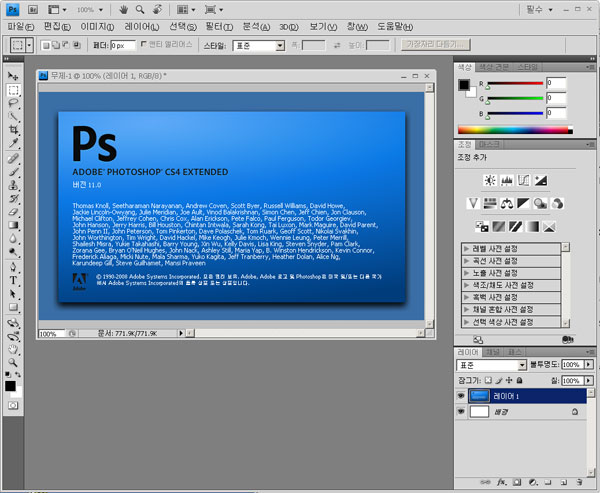The image size is (600, 493).
Task: Select the Blur tool
Action: 13,238
